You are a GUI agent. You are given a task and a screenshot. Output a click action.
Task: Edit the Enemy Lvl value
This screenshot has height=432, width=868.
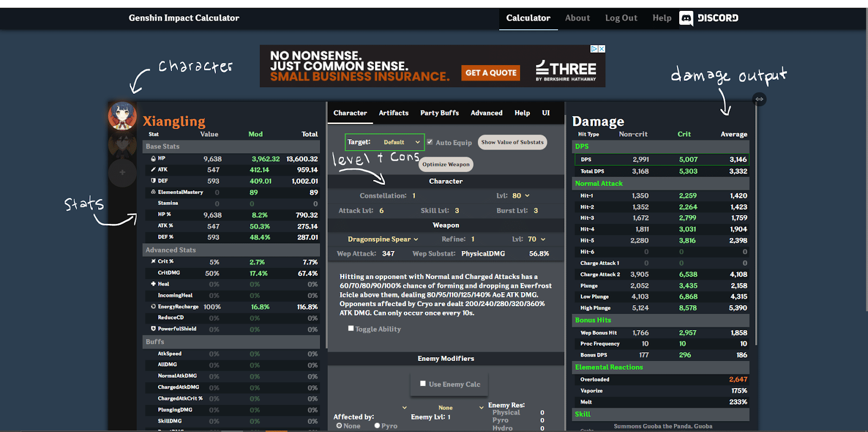(449, 417)
